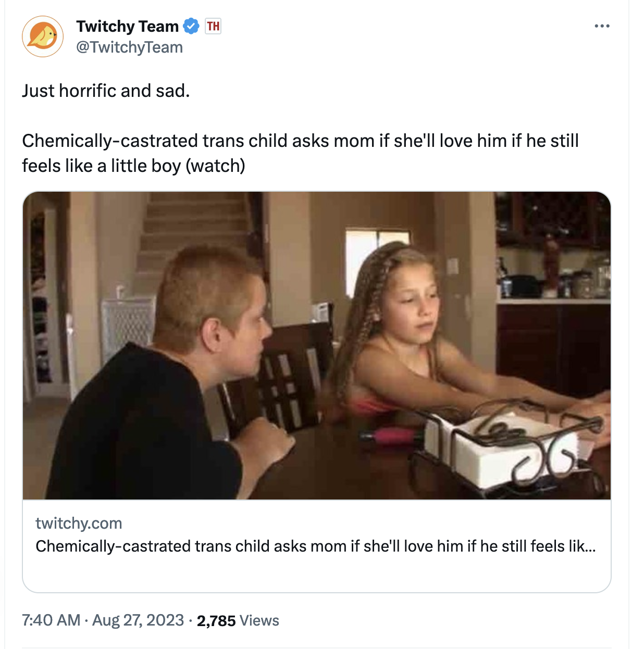This screenshot has width=644, height=649.
Task: Click the Aug 27, 2023 date
Action: point(138,620)
